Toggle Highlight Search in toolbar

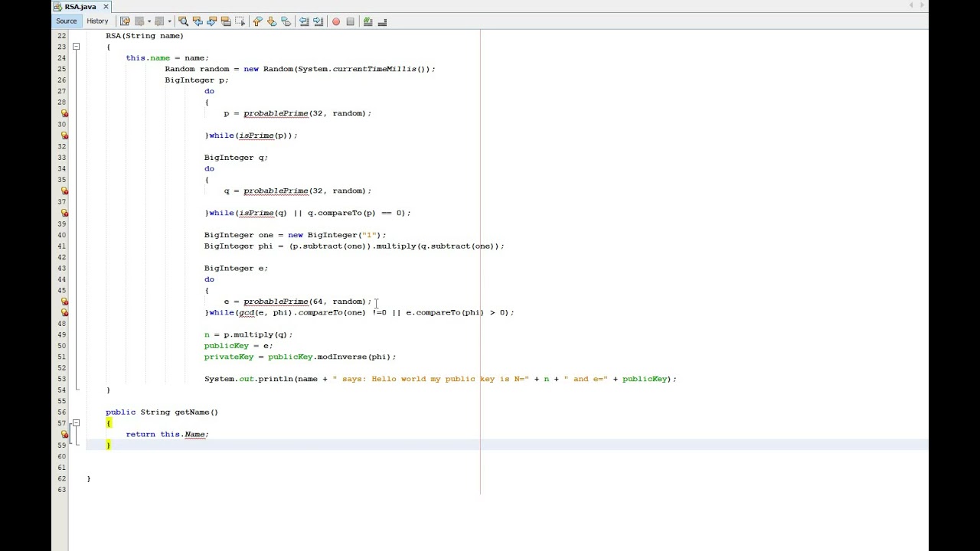pyautogui.click(x=226, y=21)
